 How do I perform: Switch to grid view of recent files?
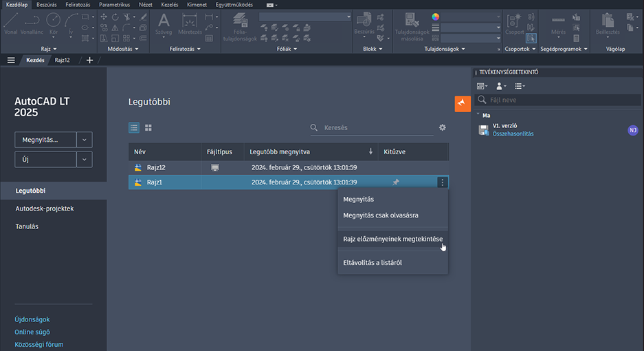[148, 127]
